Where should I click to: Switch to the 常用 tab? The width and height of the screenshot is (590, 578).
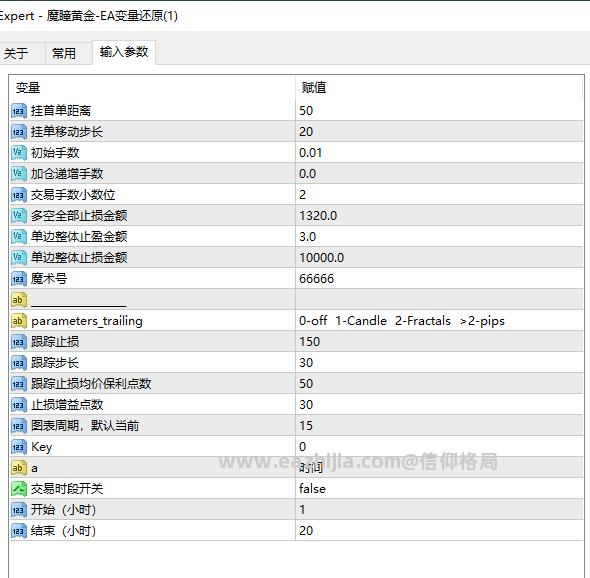tap(68, 53)
